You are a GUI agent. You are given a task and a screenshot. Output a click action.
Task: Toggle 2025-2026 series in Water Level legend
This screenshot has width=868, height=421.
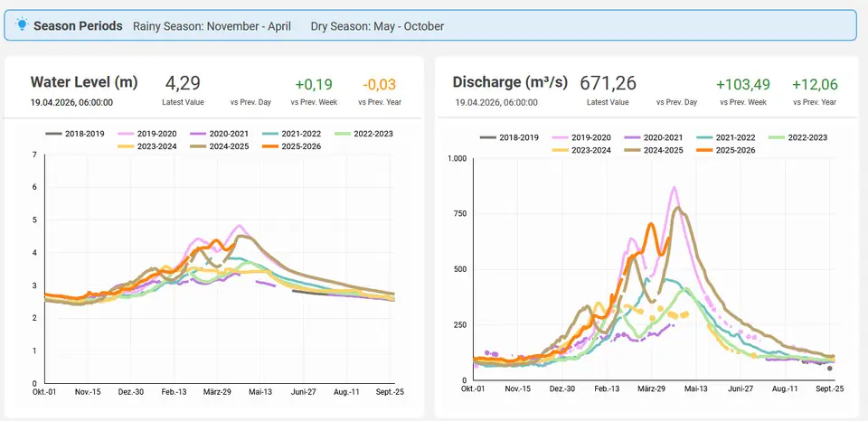pos(292,146)
